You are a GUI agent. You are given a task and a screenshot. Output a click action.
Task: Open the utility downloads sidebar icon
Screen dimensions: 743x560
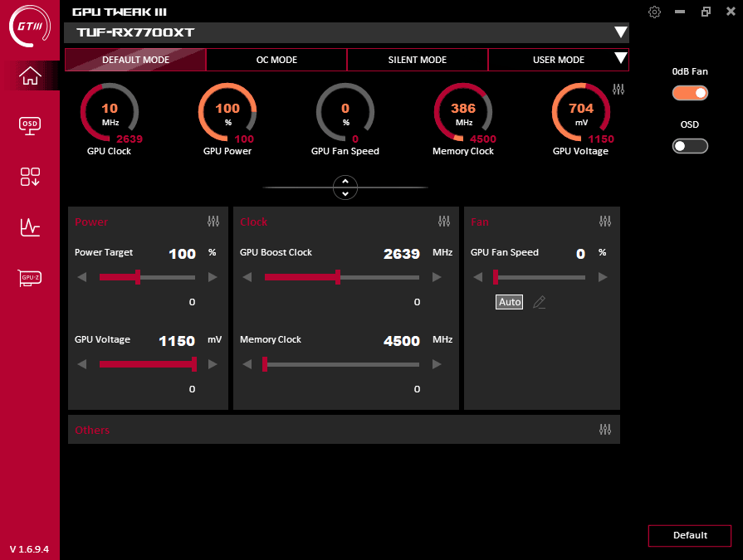[x=30, y=177]
